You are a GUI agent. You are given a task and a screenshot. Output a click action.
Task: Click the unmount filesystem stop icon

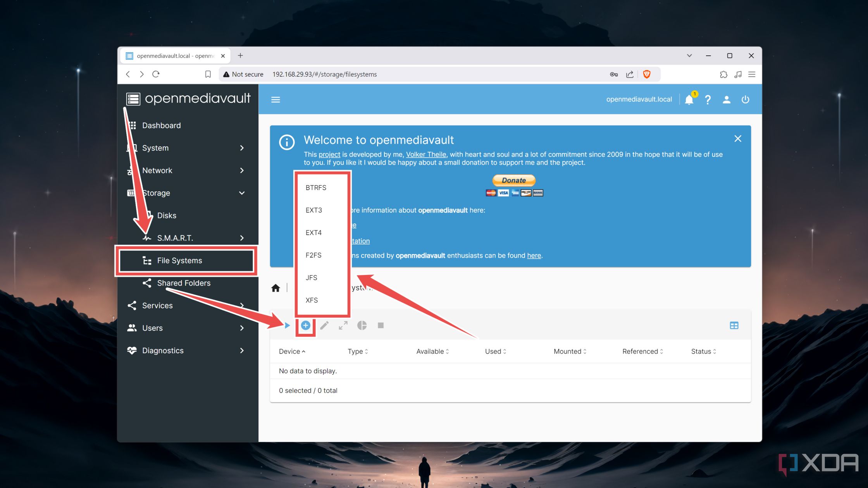[x=381, y=325]
